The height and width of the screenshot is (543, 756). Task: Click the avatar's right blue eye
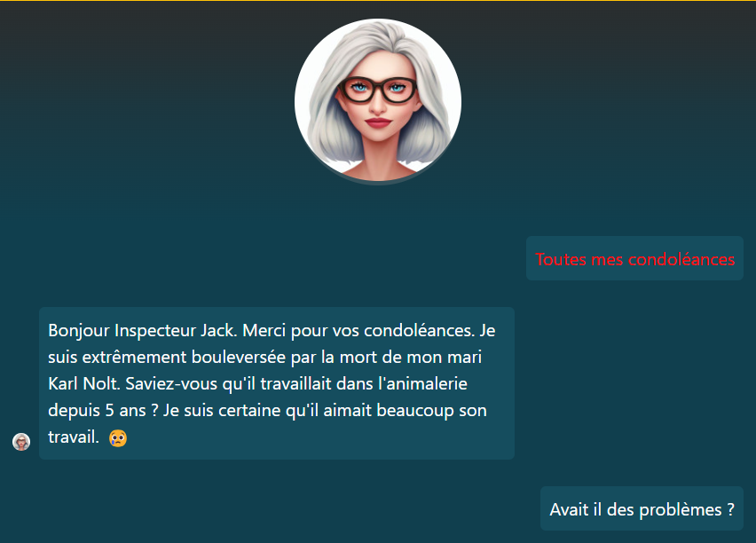pos(397,88)
